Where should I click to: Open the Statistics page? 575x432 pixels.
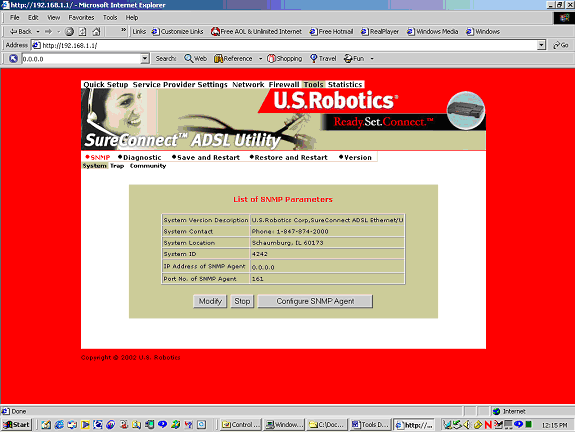(x=345, y=85)
